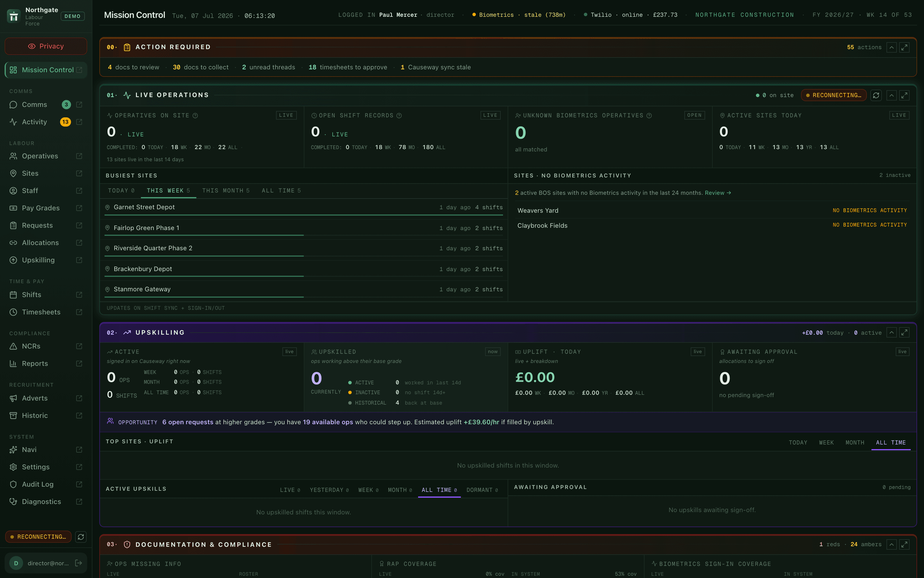Click the director account avatar

coord(16,563)
